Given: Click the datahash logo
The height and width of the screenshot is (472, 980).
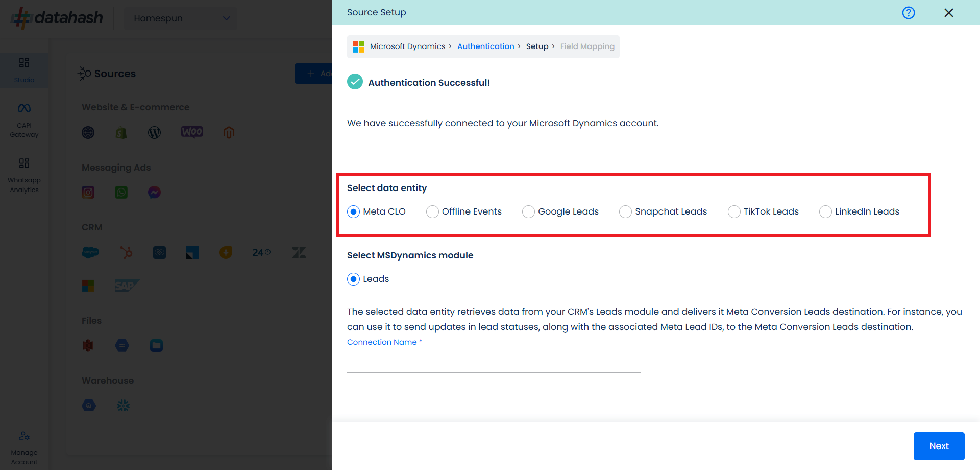Looking at the screenshot, I should pos(57,18).
